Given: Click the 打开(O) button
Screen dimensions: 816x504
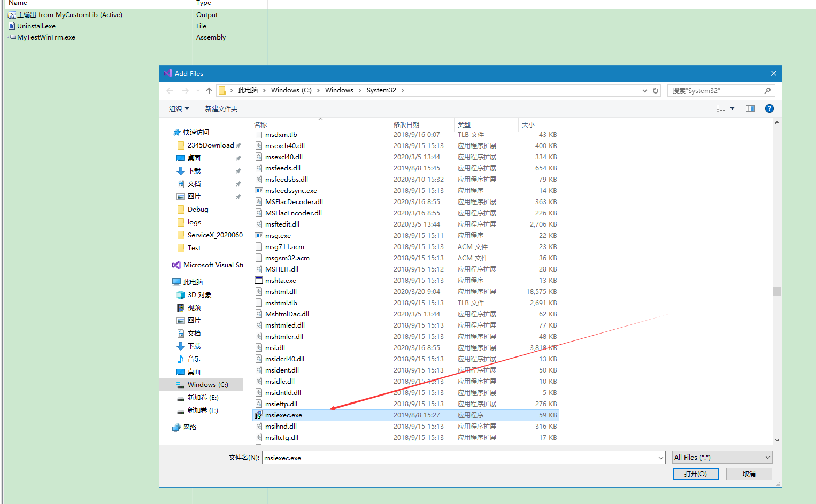Looking at the screenshot, I should coord(695,474).
